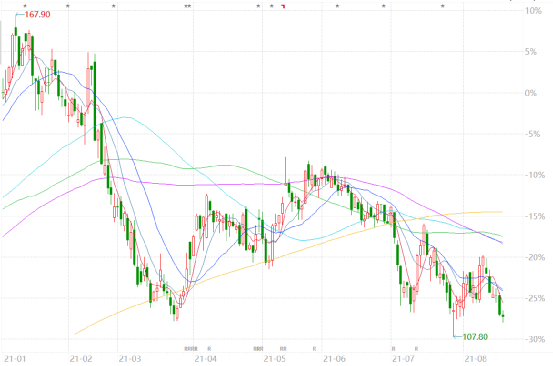Click the 107.80 low price label

tap(475, 337)
